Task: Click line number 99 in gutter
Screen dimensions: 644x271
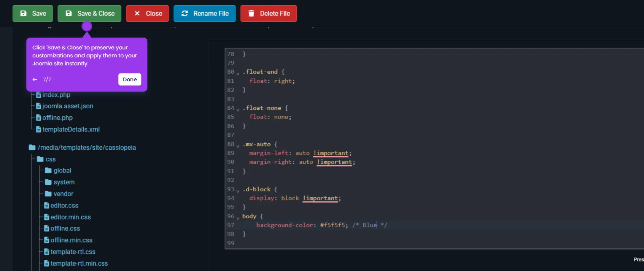Action: (231, 243)
